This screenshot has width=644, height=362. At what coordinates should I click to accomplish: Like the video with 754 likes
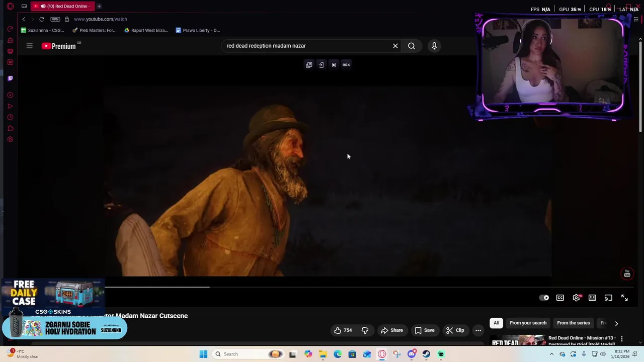tap(343, 330)
